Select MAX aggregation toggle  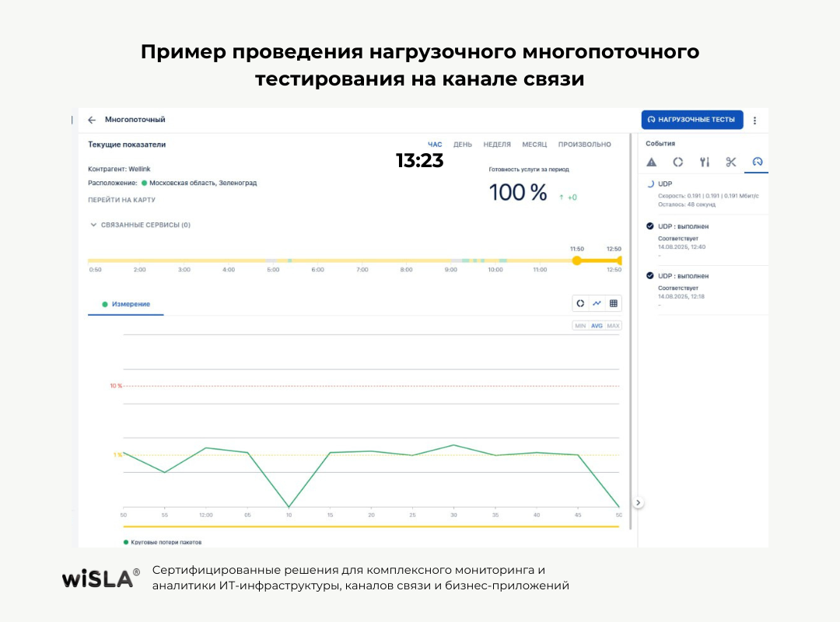click(613, 326)
